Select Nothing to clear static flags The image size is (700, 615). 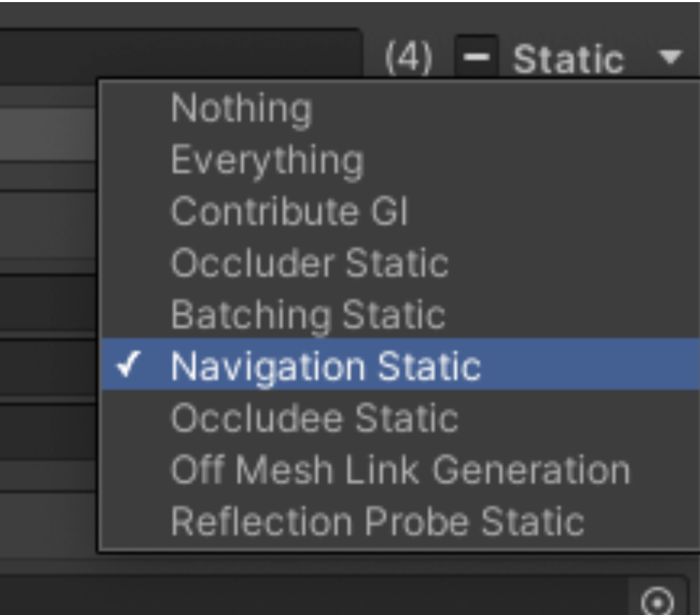(241, 108)
